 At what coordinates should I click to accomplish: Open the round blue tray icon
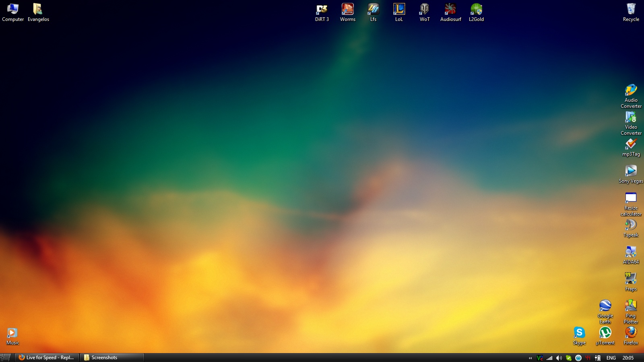(578, 358)
